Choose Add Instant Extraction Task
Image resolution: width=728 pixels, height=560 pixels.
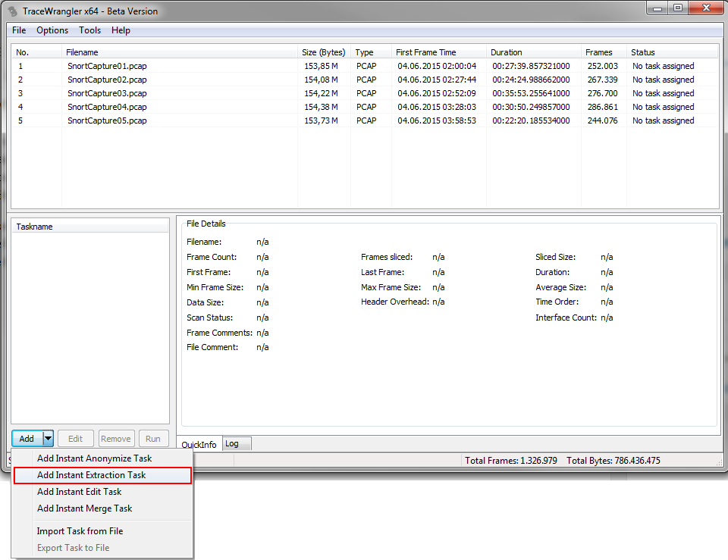[102, 475]
